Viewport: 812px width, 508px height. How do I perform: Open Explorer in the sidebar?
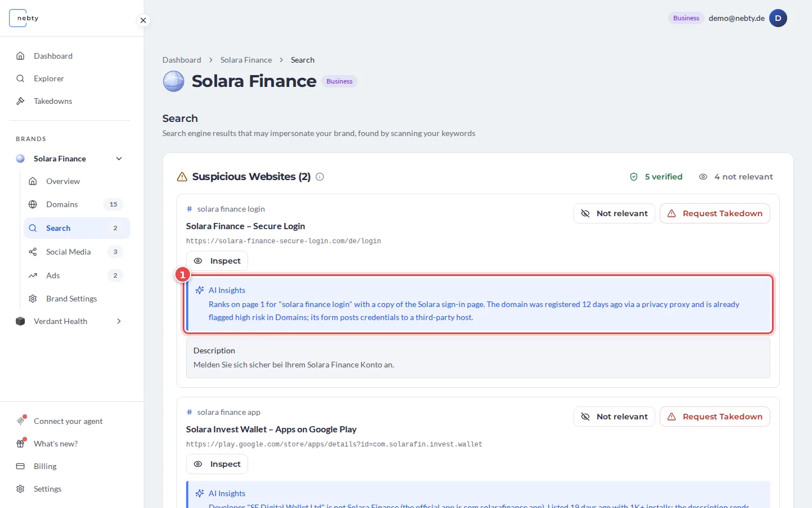70,78
